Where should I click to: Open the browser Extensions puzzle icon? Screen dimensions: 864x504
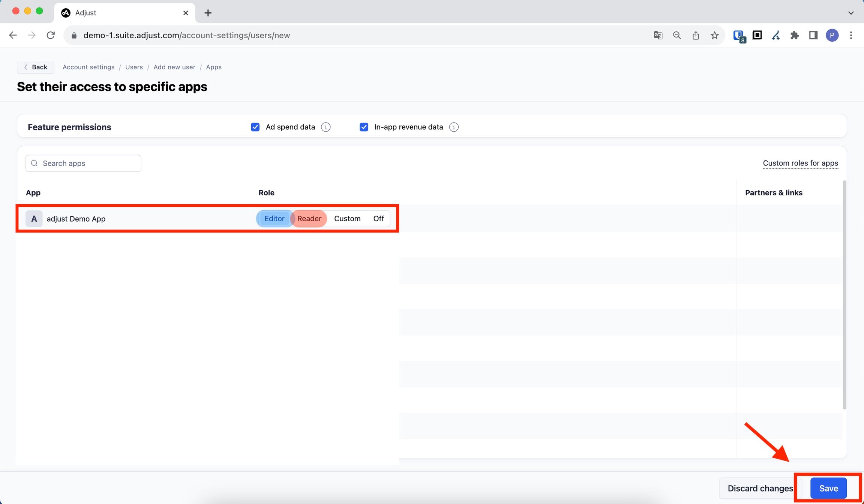pos(794,35)
